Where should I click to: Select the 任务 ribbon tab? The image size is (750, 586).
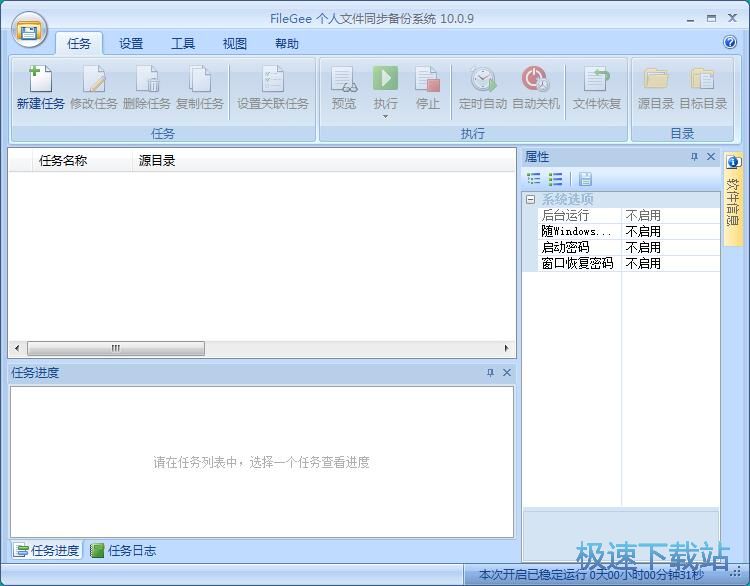(x=79, y=44)
